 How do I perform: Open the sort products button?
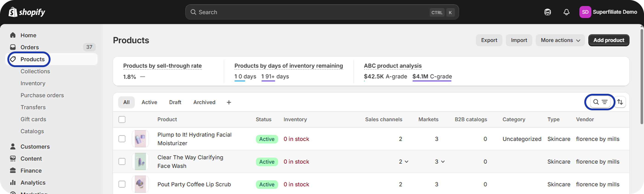click(x=620, y=102)
